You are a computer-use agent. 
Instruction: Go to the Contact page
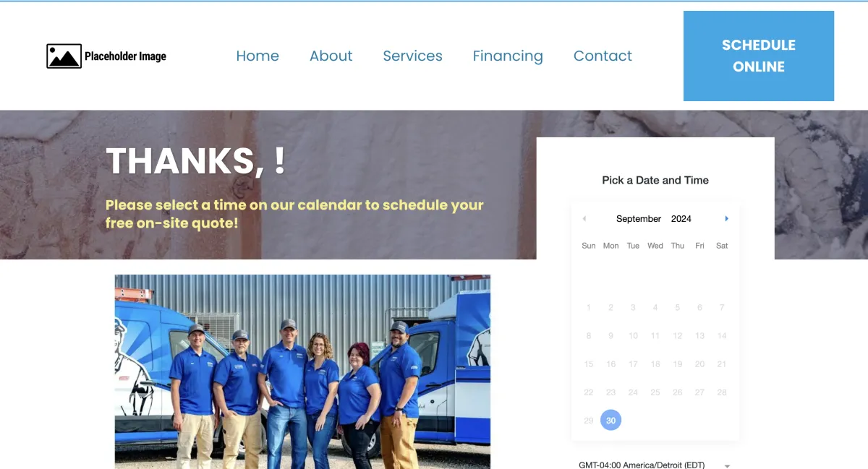(x=603, y=56)
